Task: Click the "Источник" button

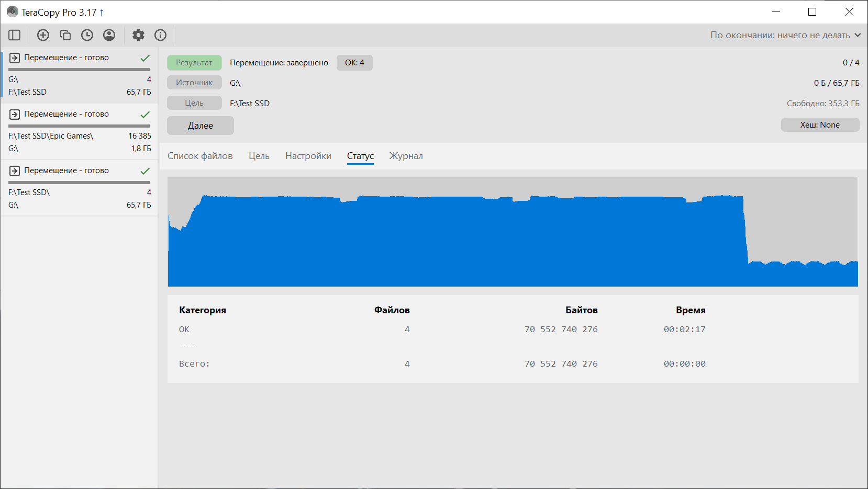Action: (x=194, y=83)
